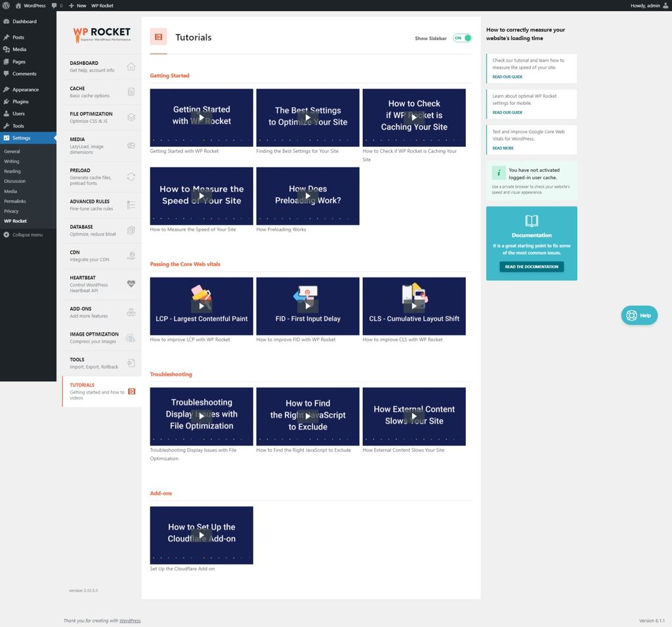Play the FID First Input Delay video
672x627 pixels.
point(308,306)
